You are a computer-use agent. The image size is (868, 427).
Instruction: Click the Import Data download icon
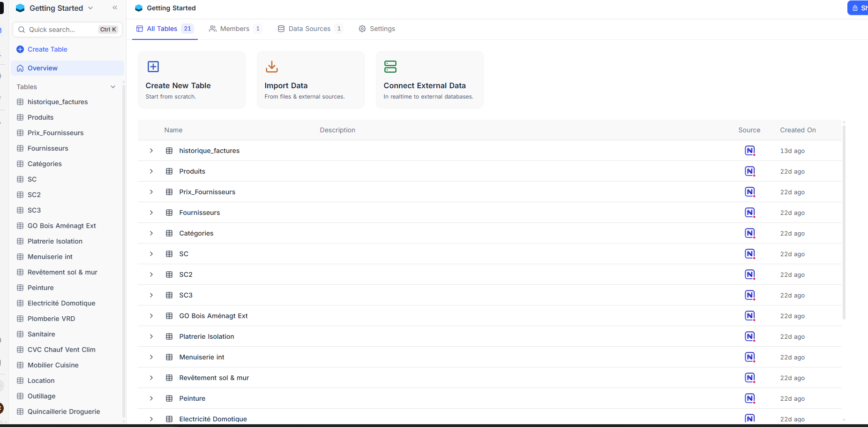[x=272, y=67]
